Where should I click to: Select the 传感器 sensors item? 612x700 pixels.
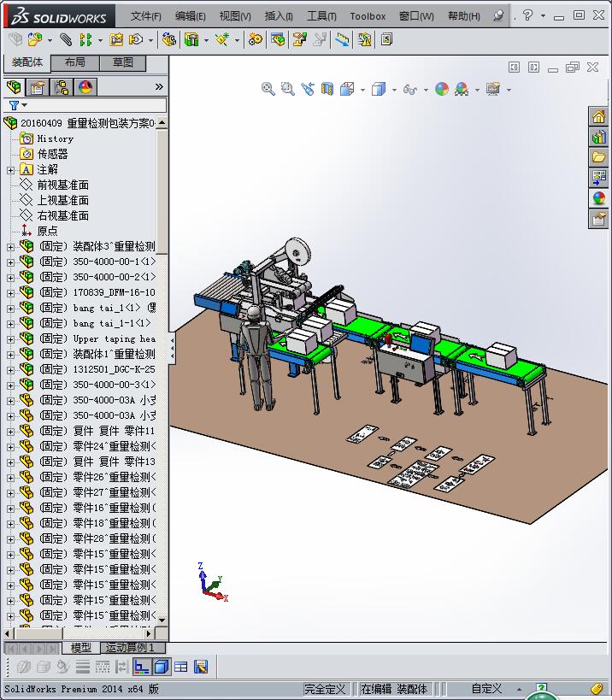[x=53, y=155]
